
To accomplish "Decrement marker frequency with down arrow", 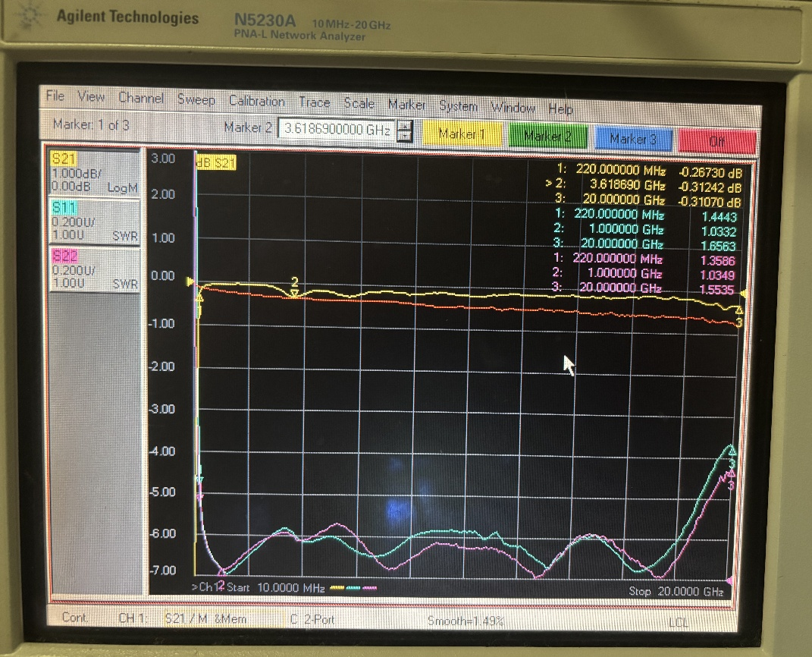I will (405, 135).
